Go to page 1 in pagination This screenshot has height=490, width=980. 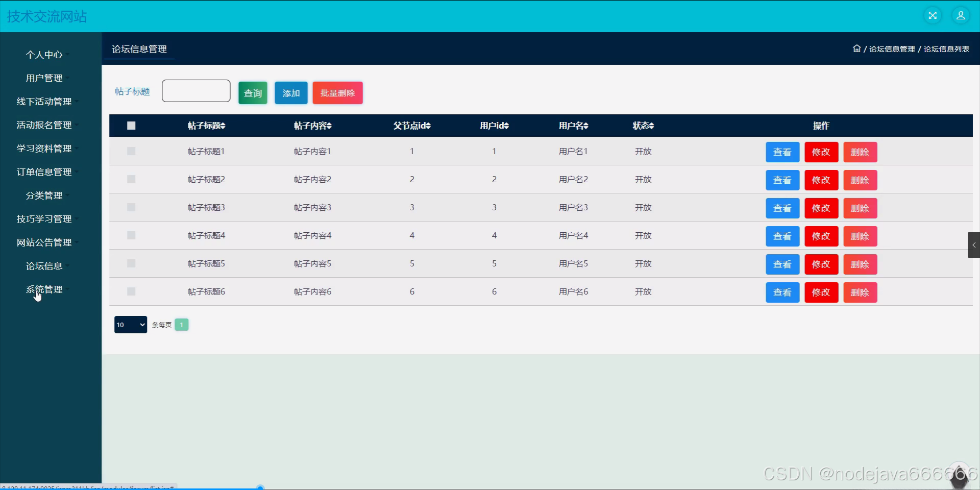181,325
